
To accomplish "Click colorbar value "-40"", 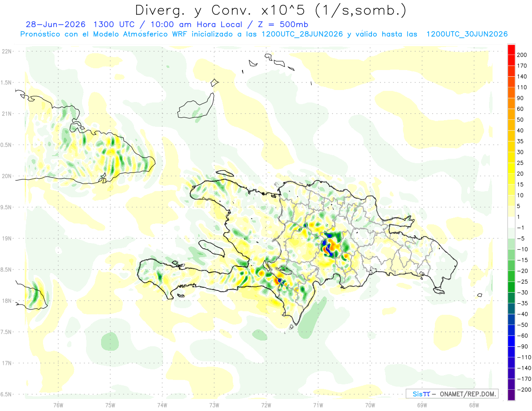I will (523, 314).
